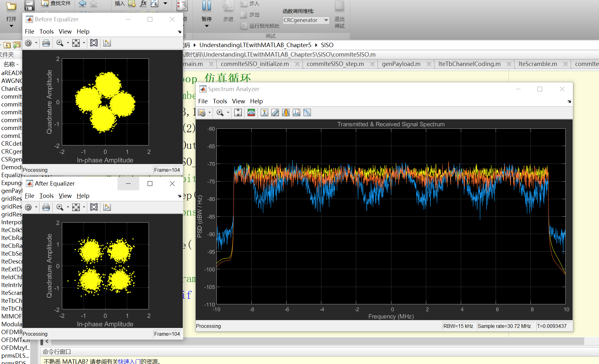The image size is (599, 364).
Task: Expand Before Equalizer scale axes dropdown arrow
Action: [84, 43]
